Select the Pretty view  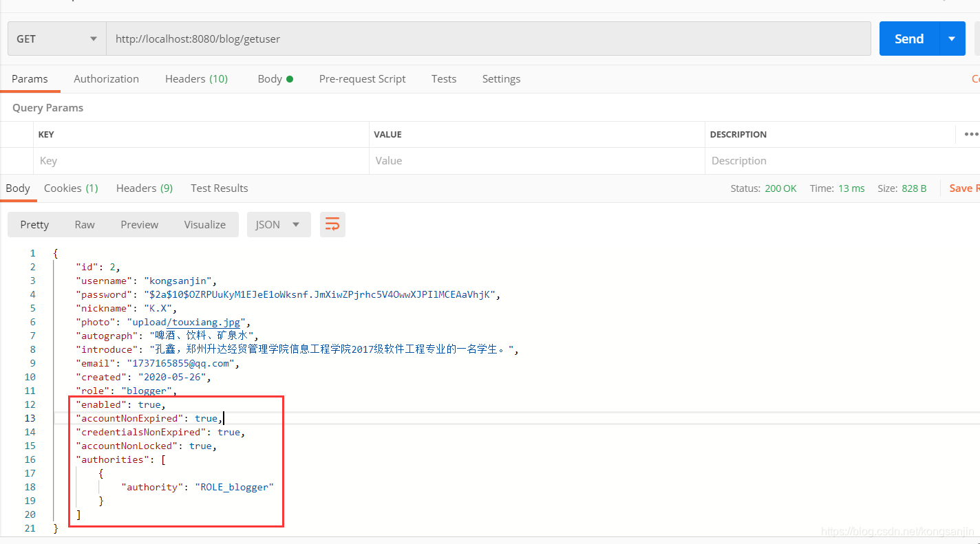tap(34, 225)
